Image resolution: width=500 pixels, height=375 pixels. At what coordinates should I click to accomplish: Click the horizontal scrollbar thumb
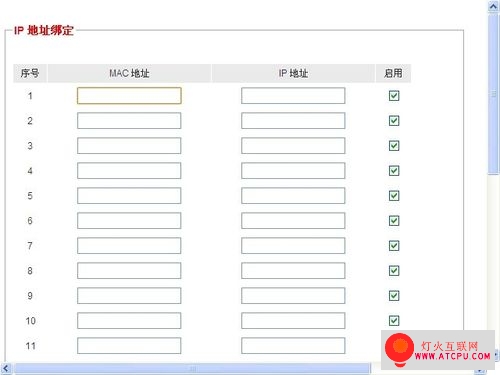[x=192, y=369]
